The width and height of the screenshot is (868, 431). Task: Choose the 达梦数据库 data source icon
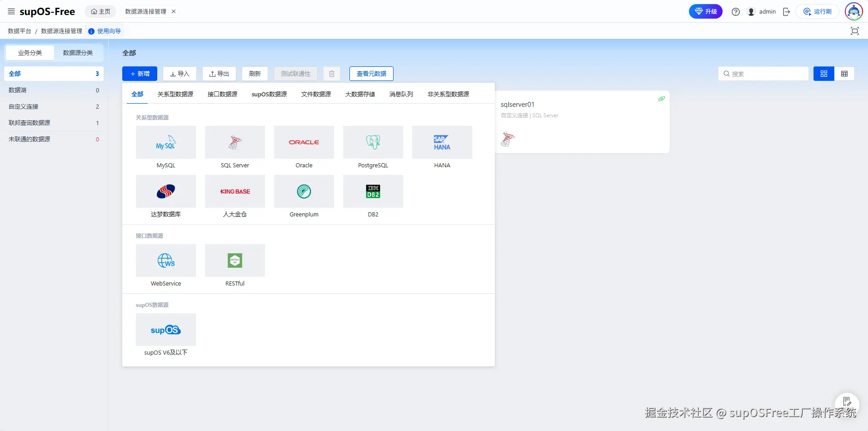tap(166, 191)
